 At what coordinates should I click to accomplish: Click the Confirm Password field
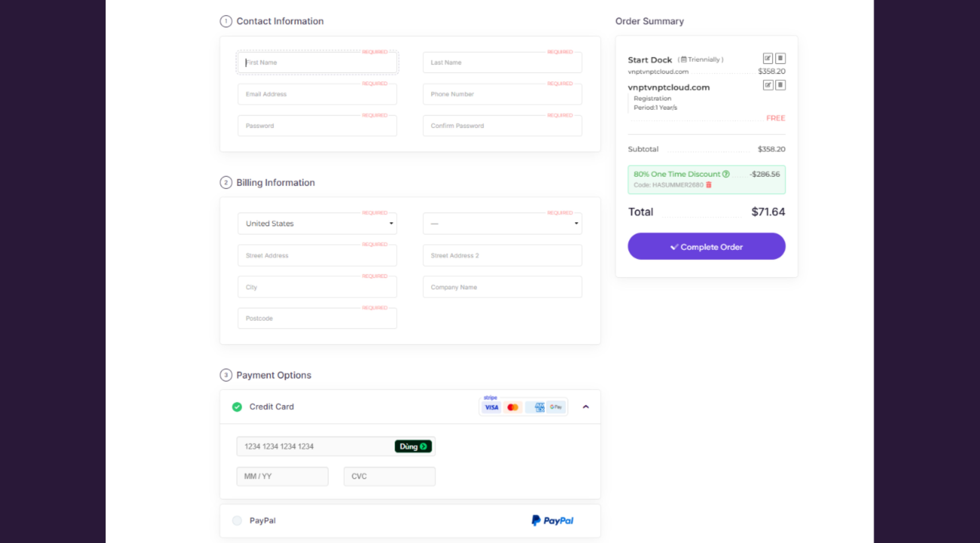[502, 126]
